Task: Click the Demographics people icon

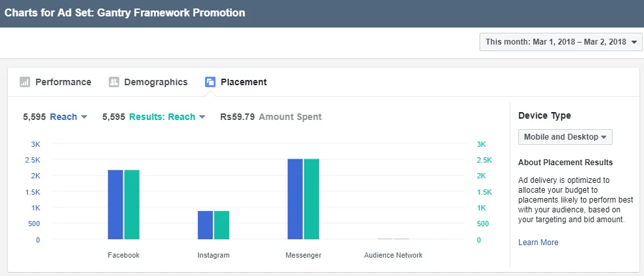Action: pyautogui.click(x=114, y=82)
